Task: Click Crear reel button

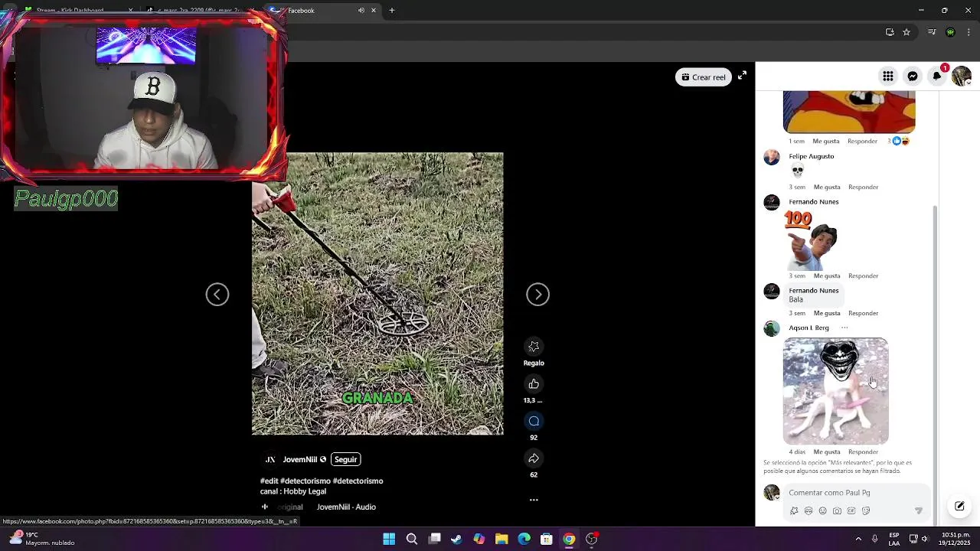Action: pyautogui.click(x=704, y=77)
